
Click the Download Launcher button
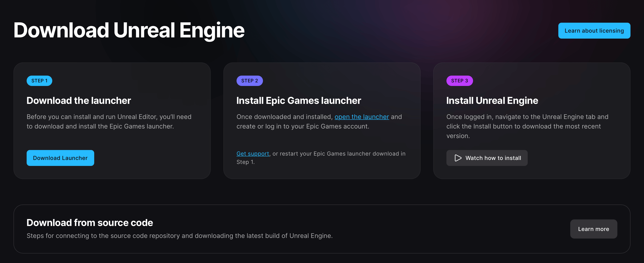60,158
